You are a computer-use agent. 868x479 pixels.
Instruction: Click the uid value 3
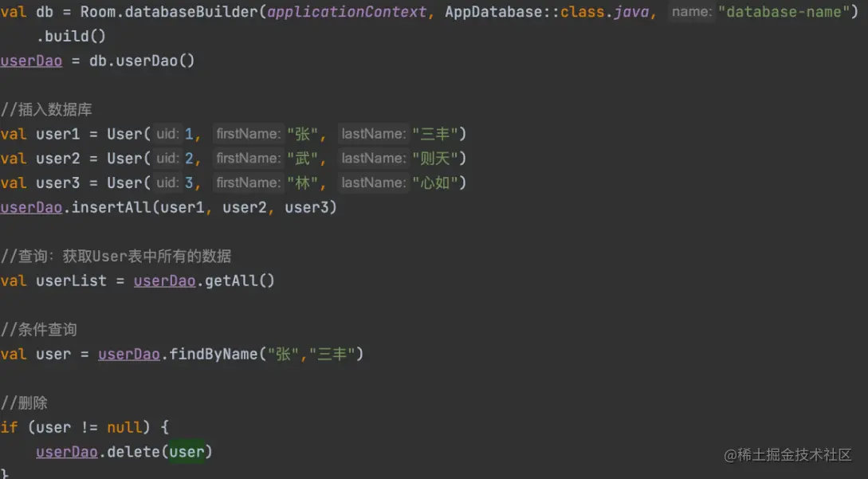pos(189,183)
